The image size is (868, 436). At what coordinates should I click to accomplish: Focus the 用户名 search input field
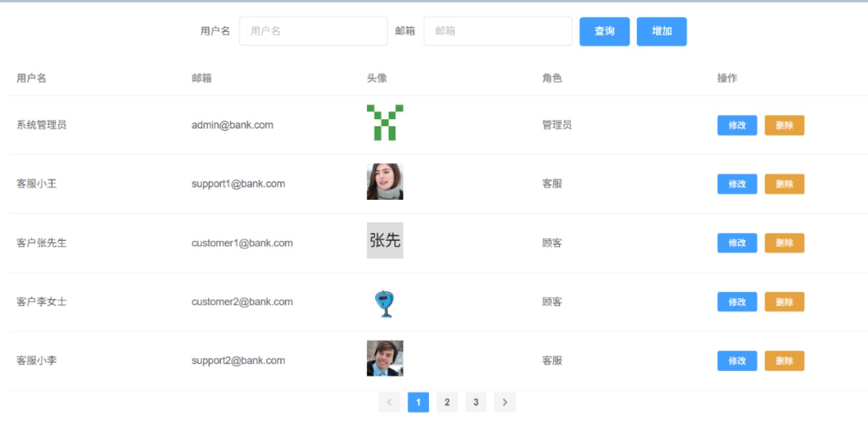313,31
